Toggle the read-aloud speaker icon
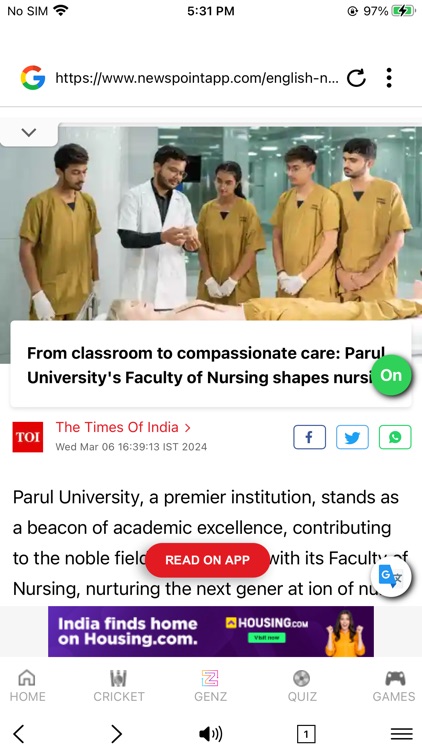The height and width of the screenshot is (750, 422). click(211, 733)
